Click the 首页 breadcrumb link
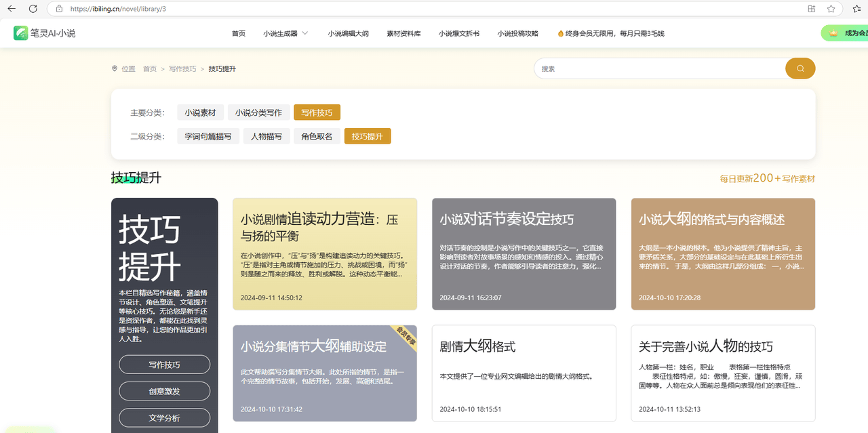This screenshot has height=433, width=868. tap(150, 69)
